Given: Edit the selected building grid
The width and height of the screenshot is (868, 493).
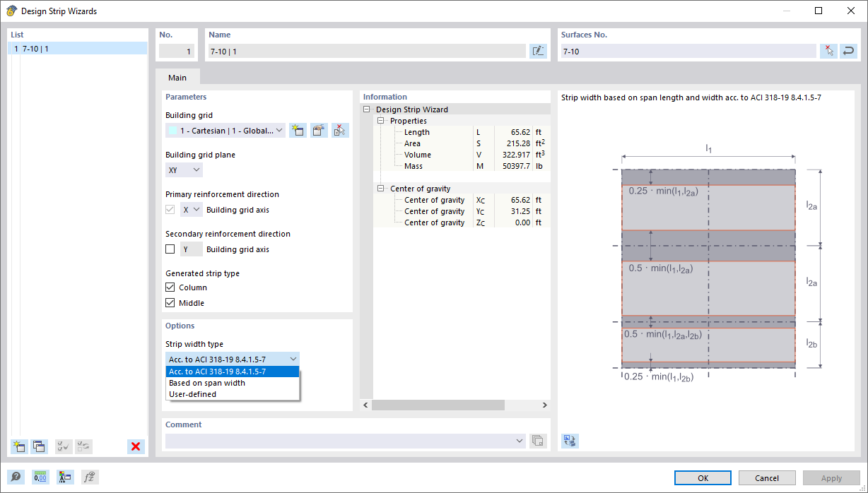Looking at the screenshot, I should pyautogui.click(x=319, y=130).
